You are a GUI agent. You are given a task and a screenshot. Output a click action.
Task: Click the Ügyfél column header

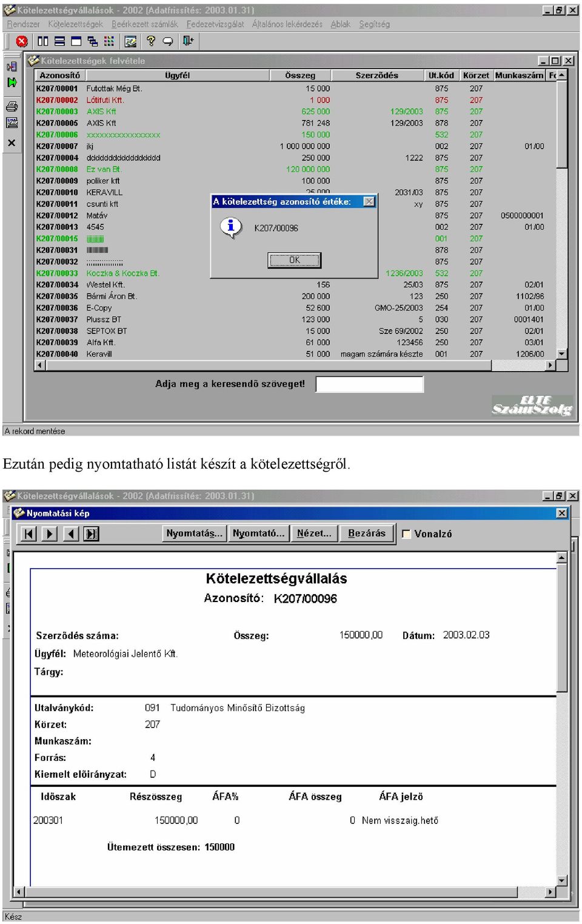(177, 75)
